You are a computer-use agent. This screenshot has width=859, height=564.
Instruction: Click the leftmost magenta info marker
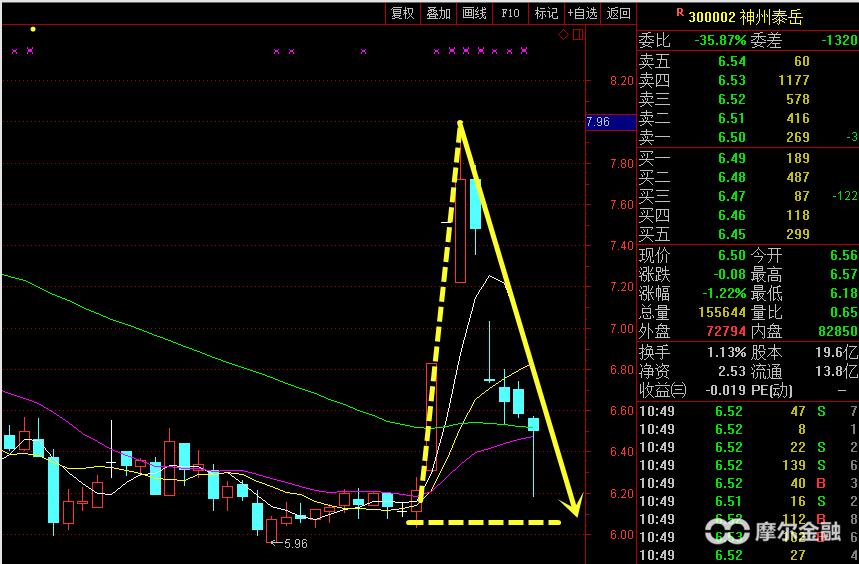(14, 50)
